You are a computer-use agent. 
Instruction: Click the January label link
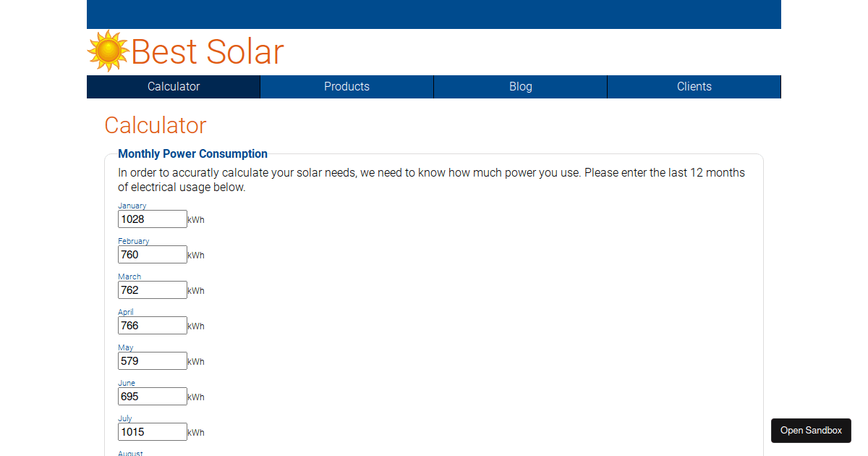pos(132,206)
